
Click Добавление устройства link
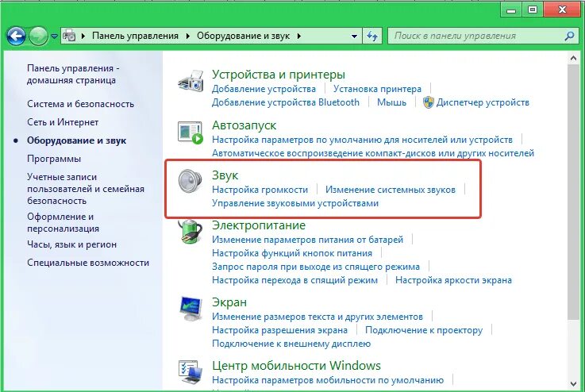point(264,89)
